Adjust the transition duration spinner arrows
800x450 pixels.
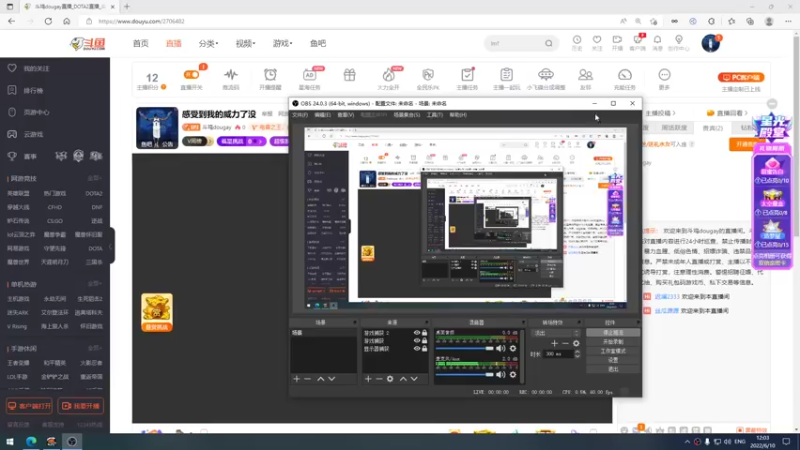[577, 354]
